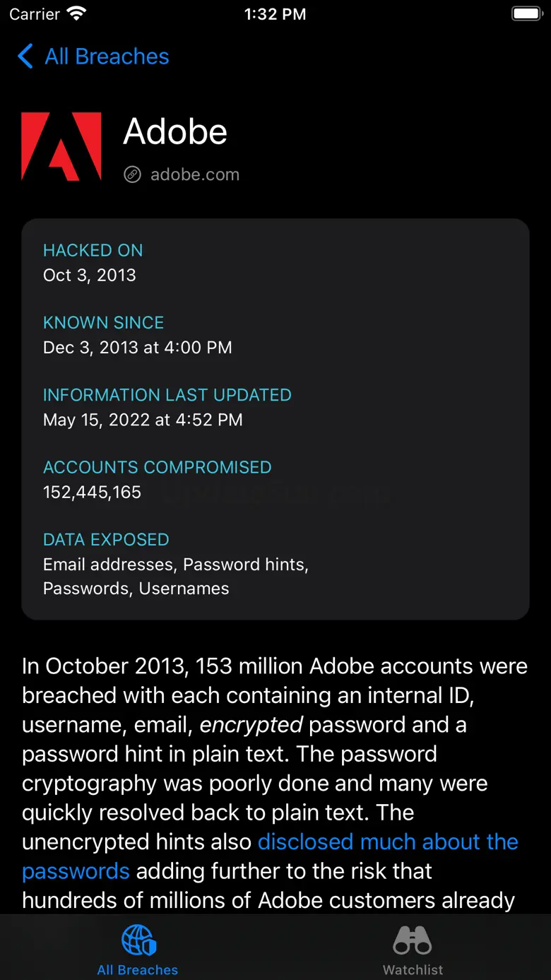Tap the 1:32 PM status bar clock
The image size is (551, 980).
[275, 14]
